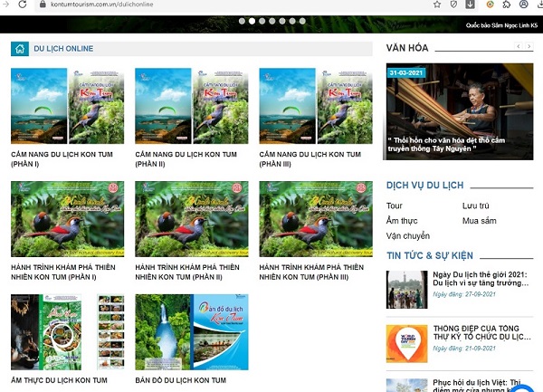Open Vận chuyển services link
This screenshot has height=392, width=543.
[x=407, y=235]
